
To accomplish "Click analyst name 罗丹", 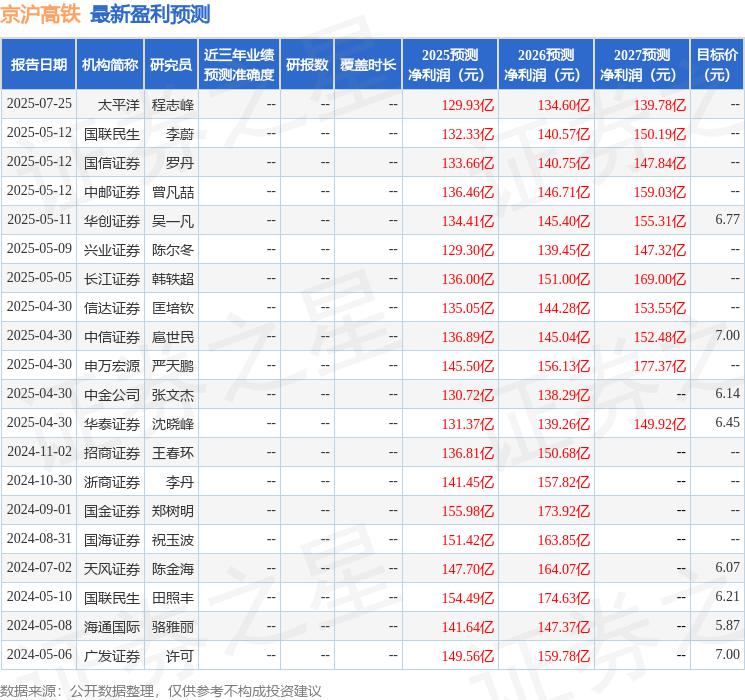I will coord(180,163).
